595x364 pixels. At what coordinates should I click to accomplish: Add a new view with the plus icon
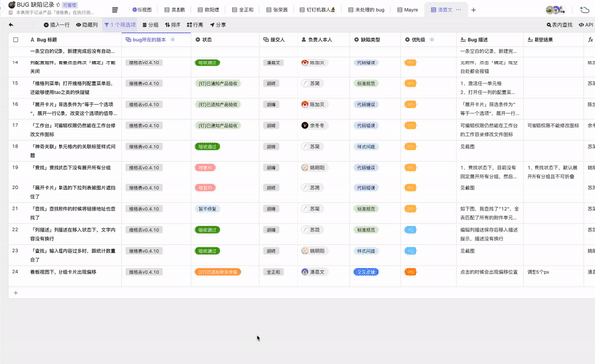pyautogui.click(x=473, y=10)
